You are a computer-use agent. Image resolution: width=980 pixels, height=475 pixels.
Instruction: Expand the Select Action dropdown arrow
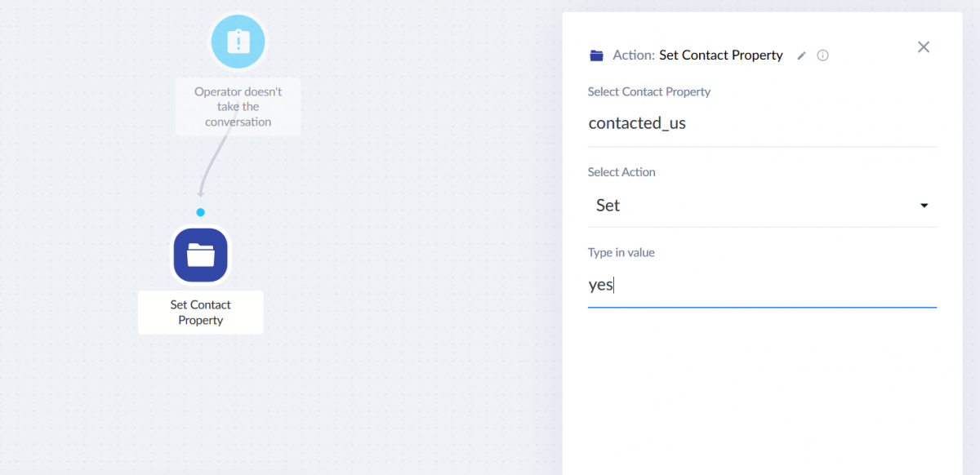pos(924,206)
